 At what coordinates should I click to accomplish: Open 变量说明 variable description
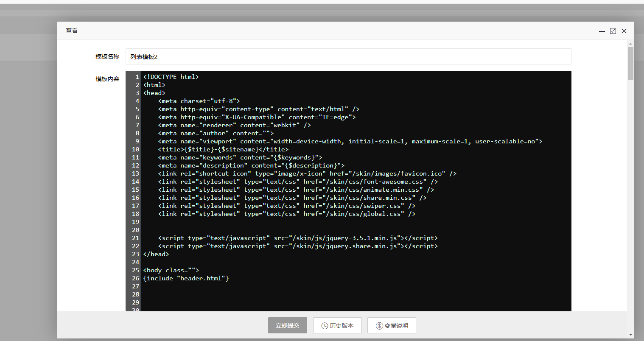(x=392, y=325)
